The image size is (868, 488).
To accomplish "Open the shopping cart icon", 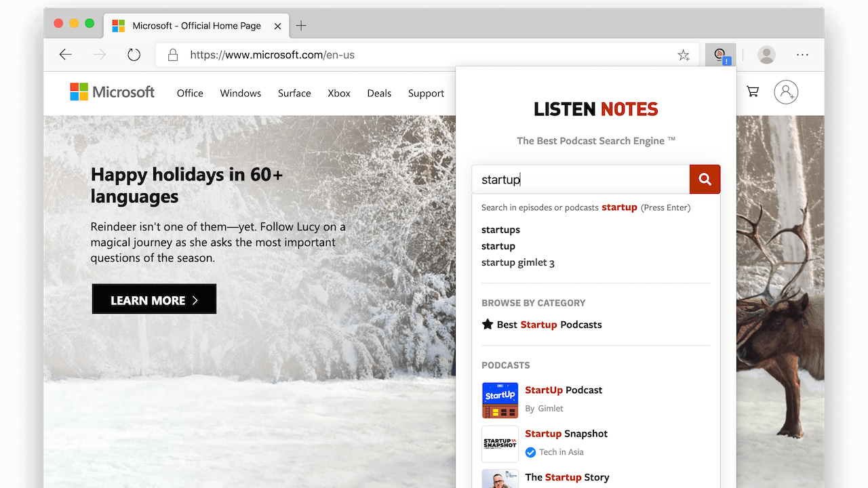I will 753,91.
